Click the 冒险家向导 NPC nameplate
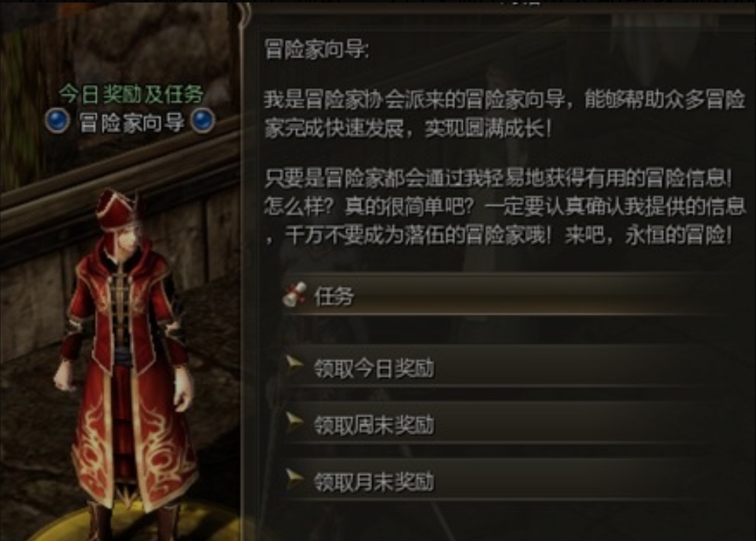 (x=131, y=123)
